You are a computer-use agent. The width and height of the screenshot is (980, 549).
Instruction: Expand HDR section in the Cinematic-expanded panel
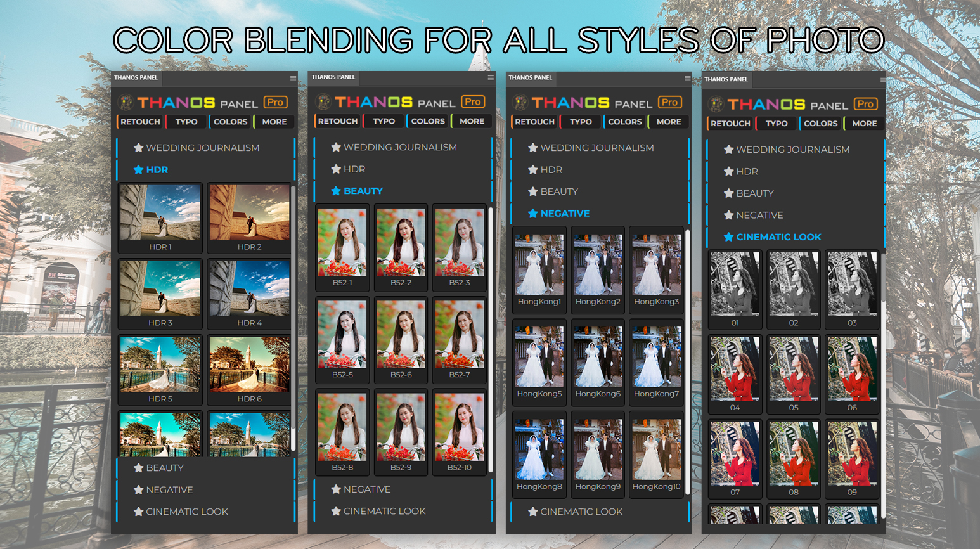796,171
